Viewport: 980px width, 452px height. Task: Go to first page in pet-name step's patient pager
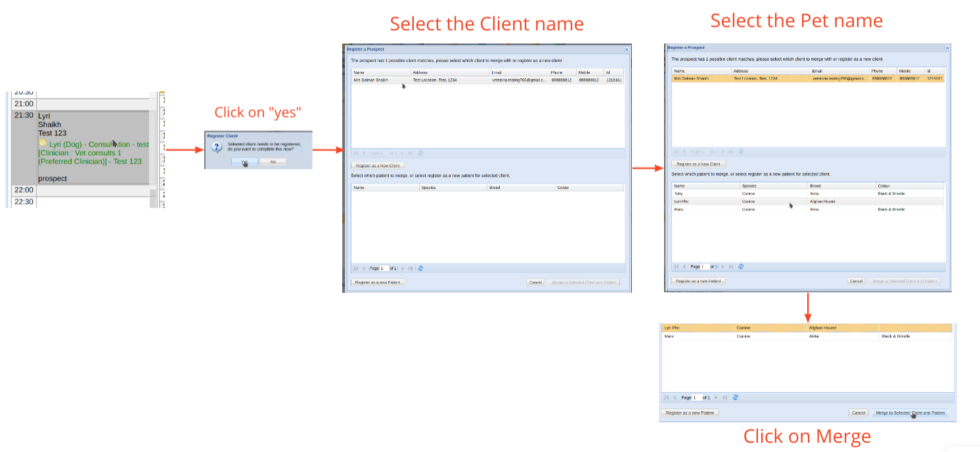(677, 266)
